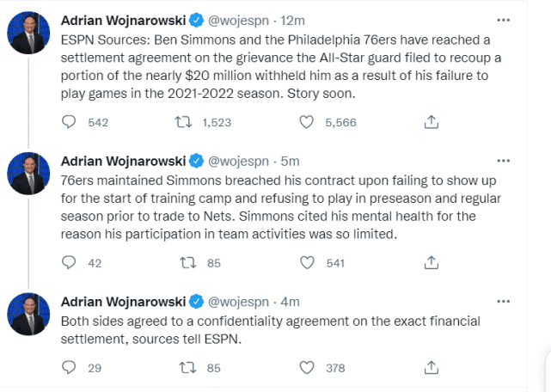Like the tweet with 541 likes
Screen dimensions: 551x392
tap(306, 263)
